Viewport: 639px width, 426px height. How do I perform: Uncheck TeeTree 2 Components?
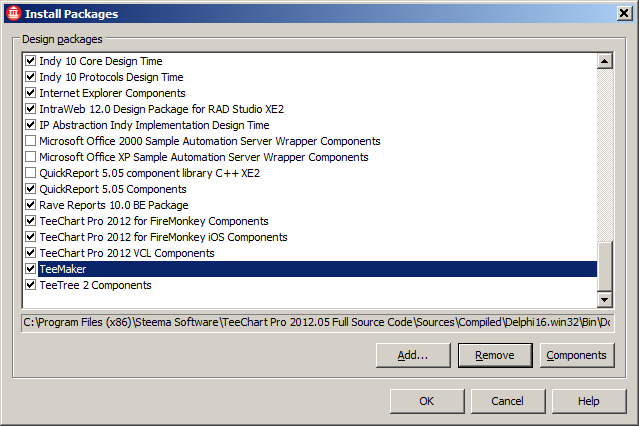(31, 285)
